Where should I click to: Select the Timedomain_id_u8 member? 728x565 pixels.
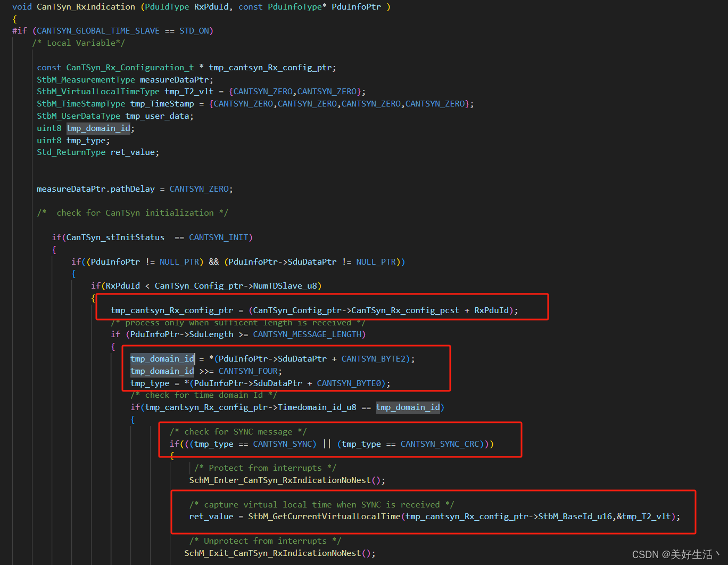click(x=317, y=407)
